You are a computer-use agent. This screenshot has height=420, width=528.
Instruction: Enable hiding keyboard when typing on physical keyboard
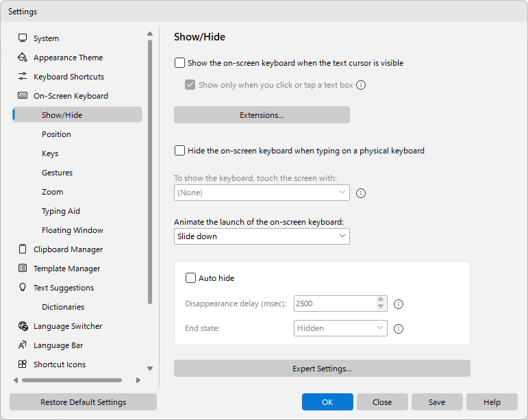click(x=179, y=150)
